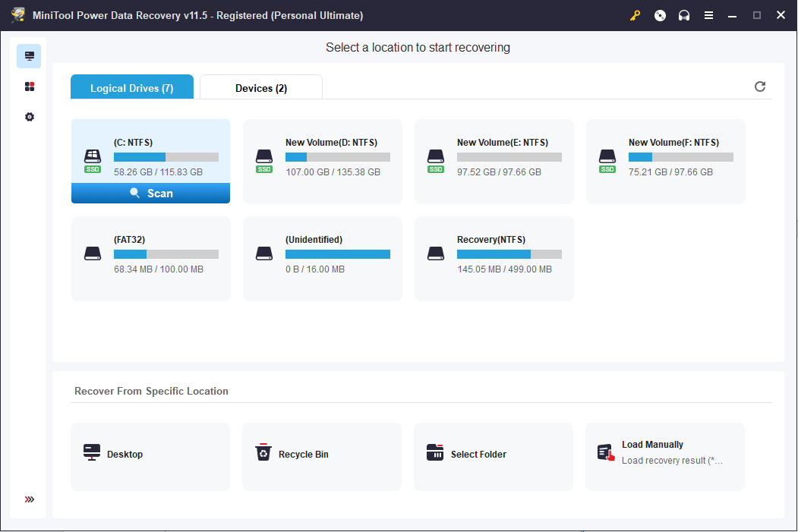This screenshot has height=532, width=798.
Task: Click "58.26 GB / 115.83 GB" size text
Action: (158, 172)
